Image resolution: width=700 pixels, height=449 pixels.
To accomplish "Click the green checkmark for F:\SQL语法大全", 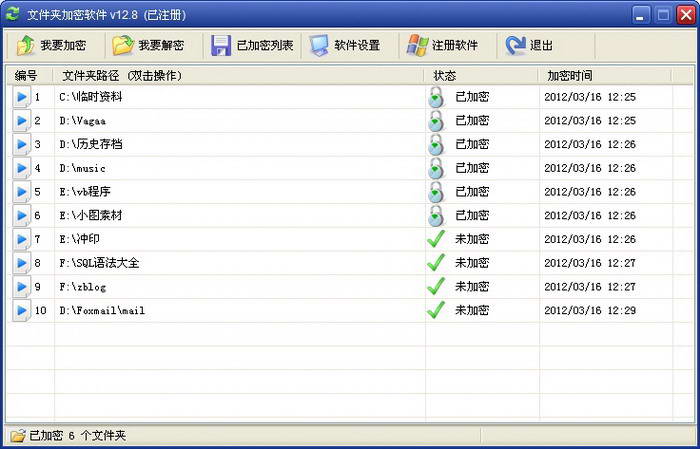I will (436, 262).
